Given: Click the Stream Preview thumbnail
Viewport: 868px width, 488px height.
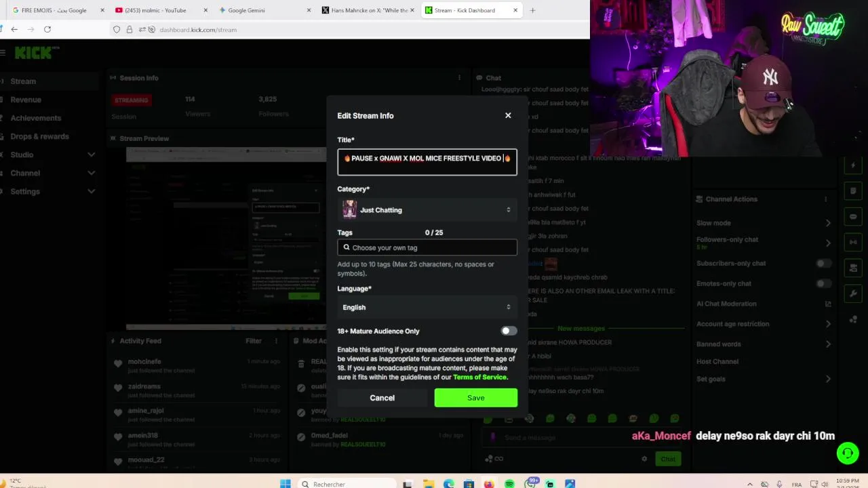Looking at the screenshot, I should [226, 237].
